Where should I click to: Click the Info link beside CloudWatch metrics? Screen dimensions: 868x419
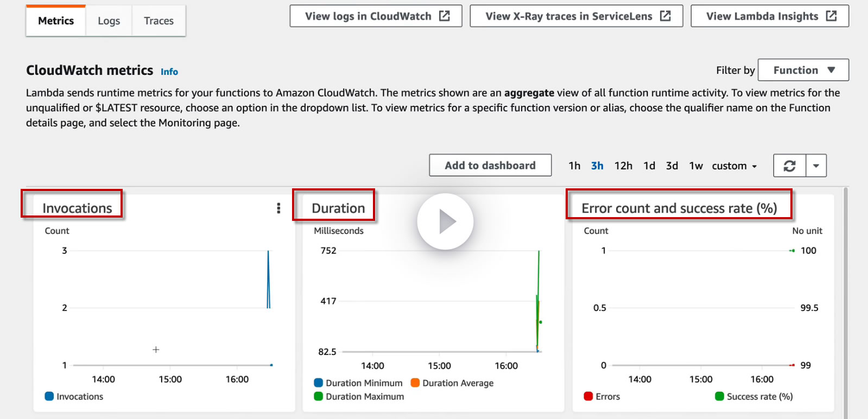pyautogui.click(x=169, y=72)
